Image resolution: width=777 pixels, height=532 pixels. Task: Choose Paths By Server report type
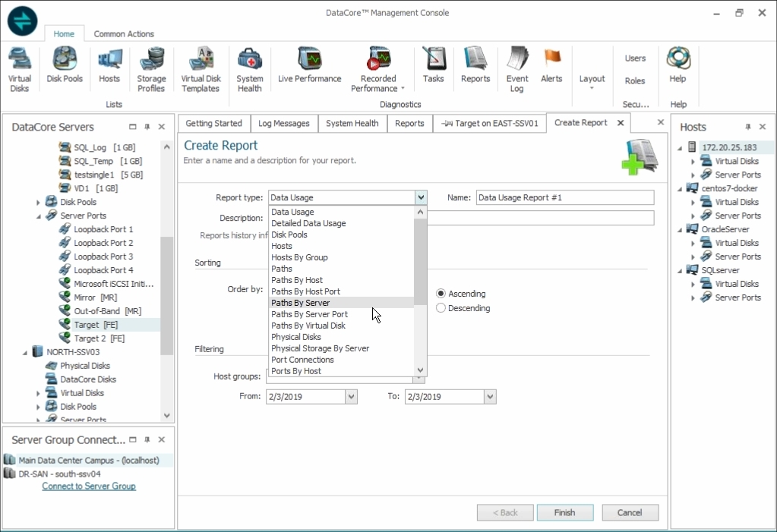point(342,303)
